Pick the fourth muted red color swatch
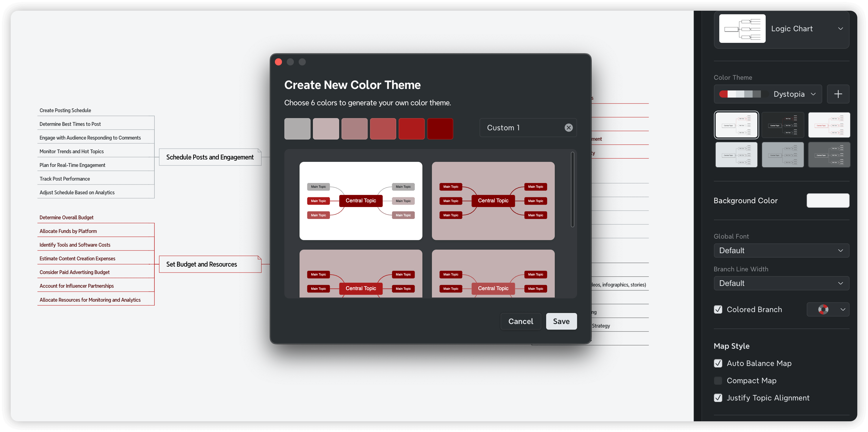Screen dimensions: 868x432 383,129
